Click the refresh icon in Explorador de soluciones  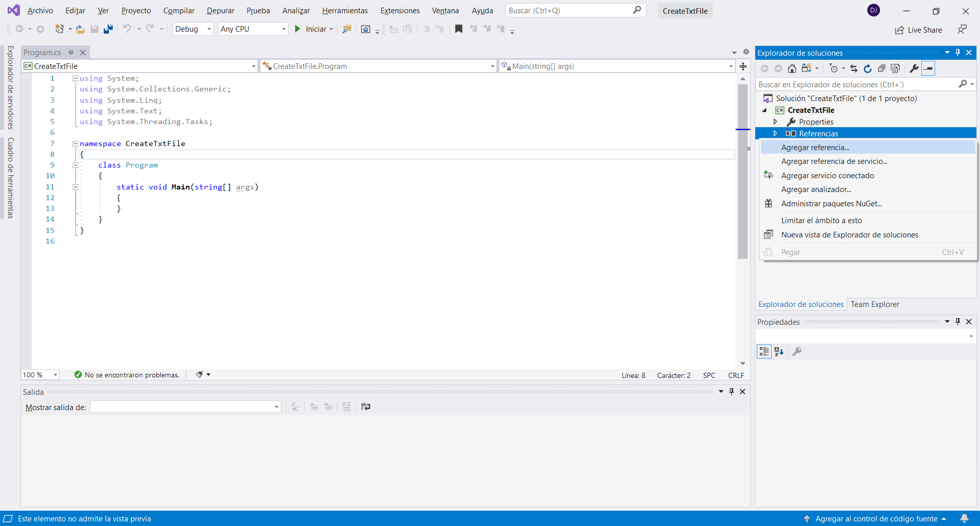tap(868, 68)
